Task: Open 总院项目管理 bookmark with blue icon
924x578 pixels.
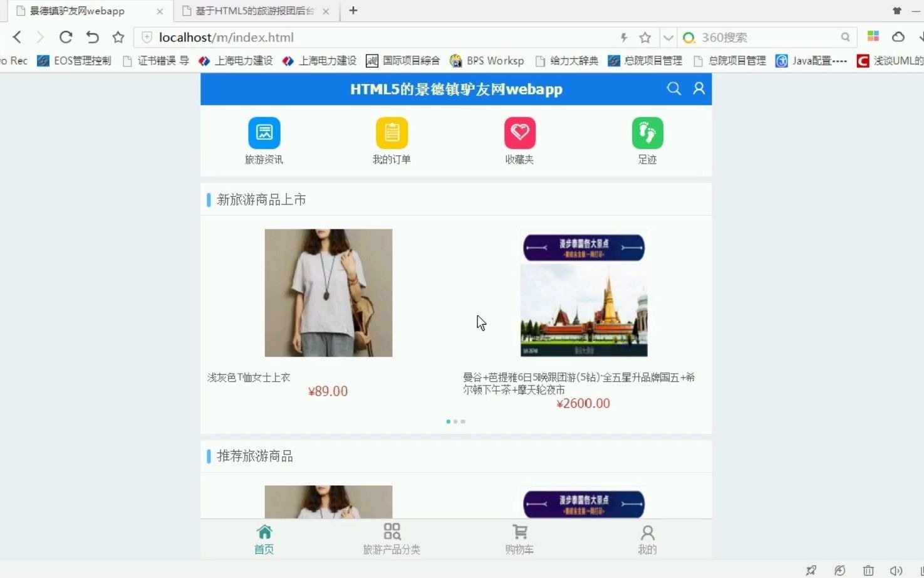Action: [x=645, y=61]
